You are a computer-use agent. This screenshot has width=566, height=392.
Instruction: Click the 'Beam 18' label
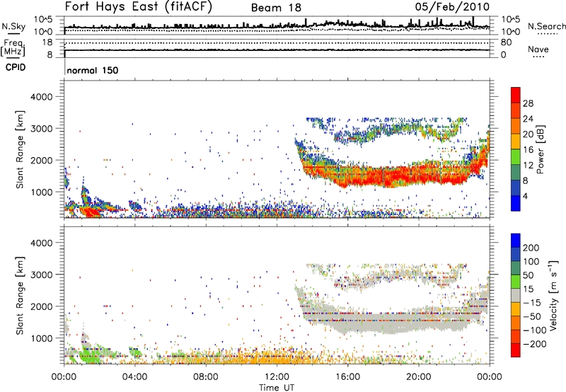coord(276,8)
